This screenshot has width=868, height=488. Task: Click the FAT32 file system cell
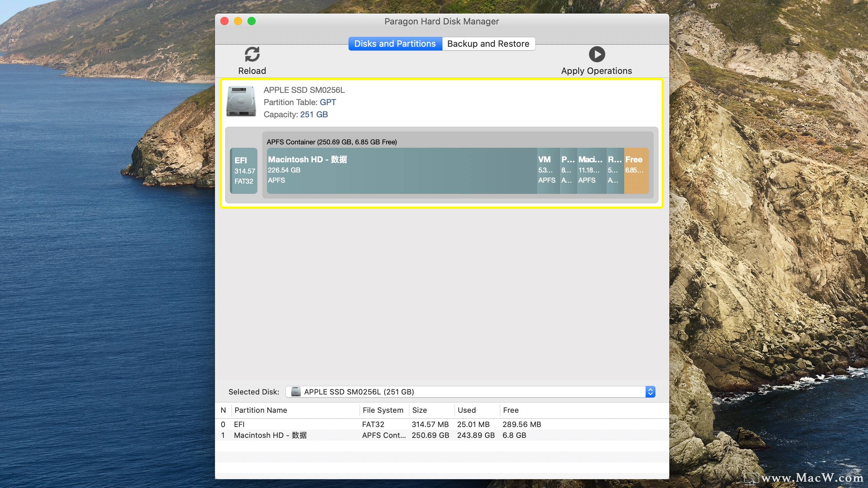[373, 424]
